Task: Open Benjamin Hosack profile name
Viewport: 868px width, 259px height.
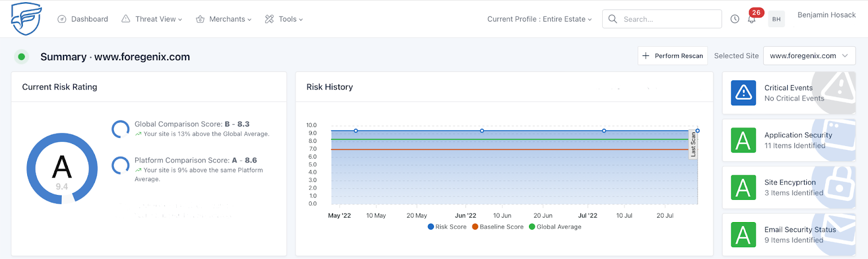Action: coord(826,15)
